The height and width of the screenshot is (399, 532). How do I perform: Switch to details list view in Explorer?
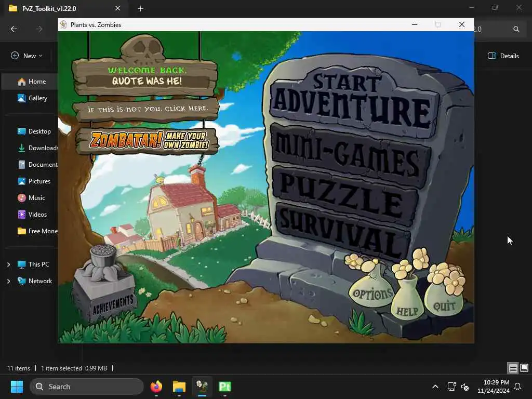513,368
